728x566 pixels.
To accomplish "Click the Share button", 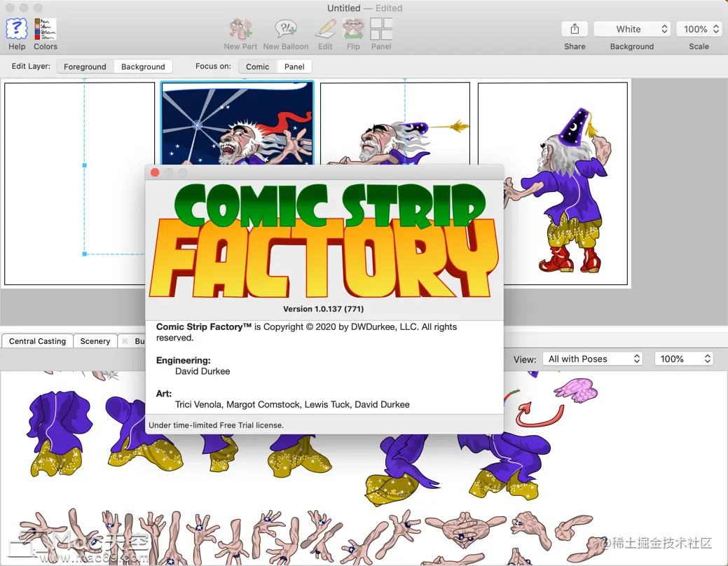I will (575, 29).
